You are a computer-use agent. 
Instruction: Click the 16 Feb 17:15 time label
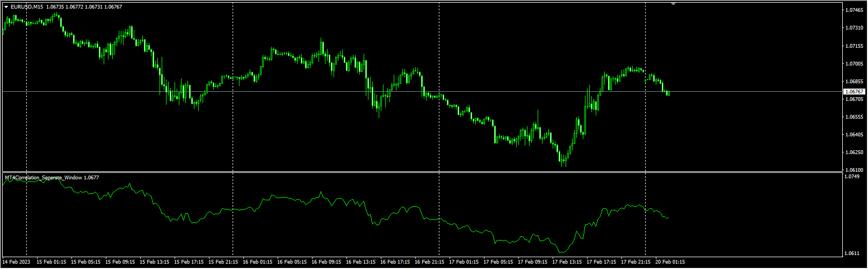coord(395,263)
